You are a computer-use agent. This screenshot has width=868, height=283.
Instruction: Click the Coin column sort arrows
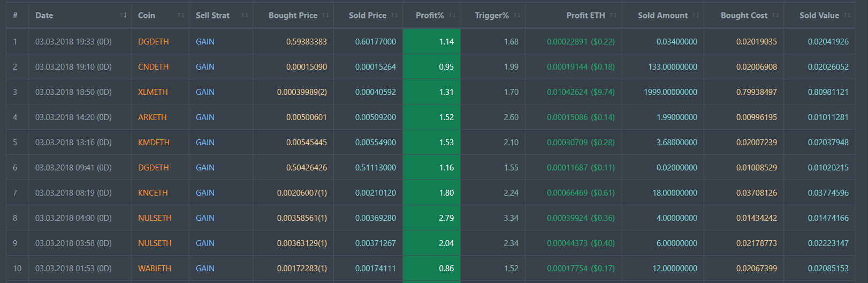pos(181,15)
